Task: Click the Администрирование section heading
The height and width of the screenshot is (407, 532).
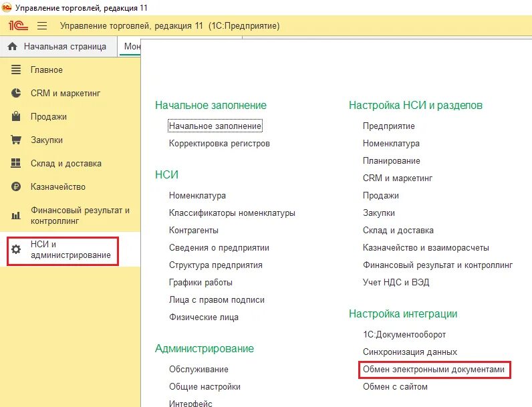Action: click(205, 348)
